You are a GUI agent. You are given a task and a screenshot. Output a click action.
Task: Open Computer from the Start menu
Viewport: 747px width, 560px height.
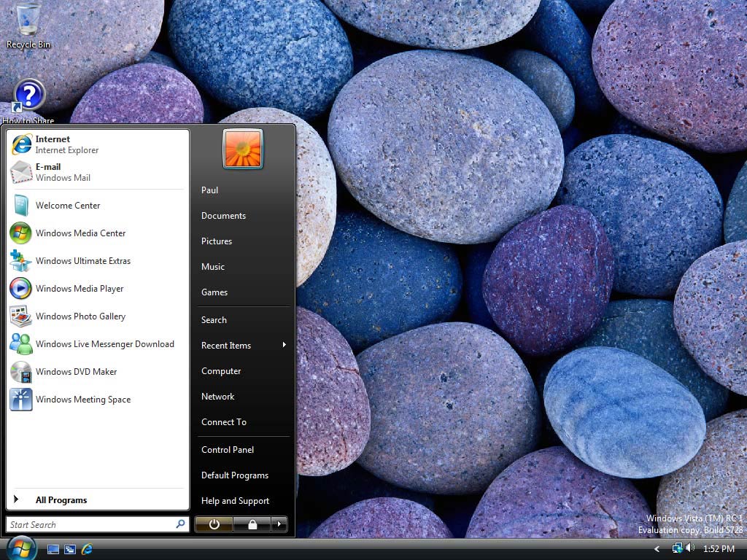[x=243, y=371]
